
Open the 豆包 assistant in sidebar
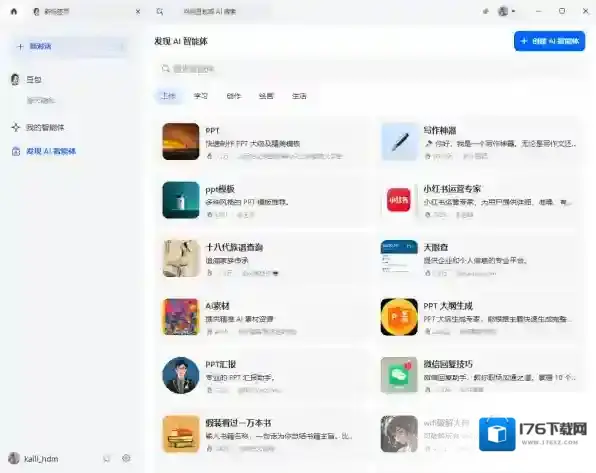(x=33, y=79)
